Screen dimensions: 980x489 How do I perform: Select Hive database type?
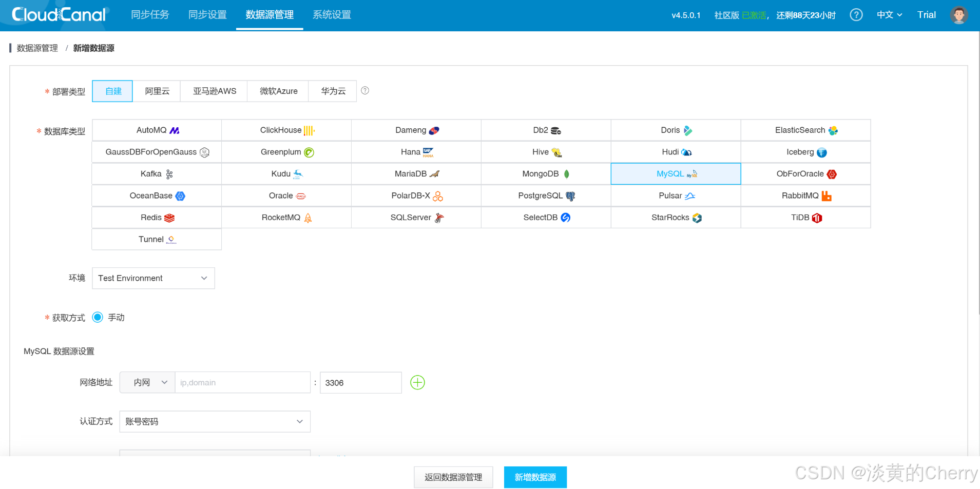pyautogui.click(x=546, y=152)
